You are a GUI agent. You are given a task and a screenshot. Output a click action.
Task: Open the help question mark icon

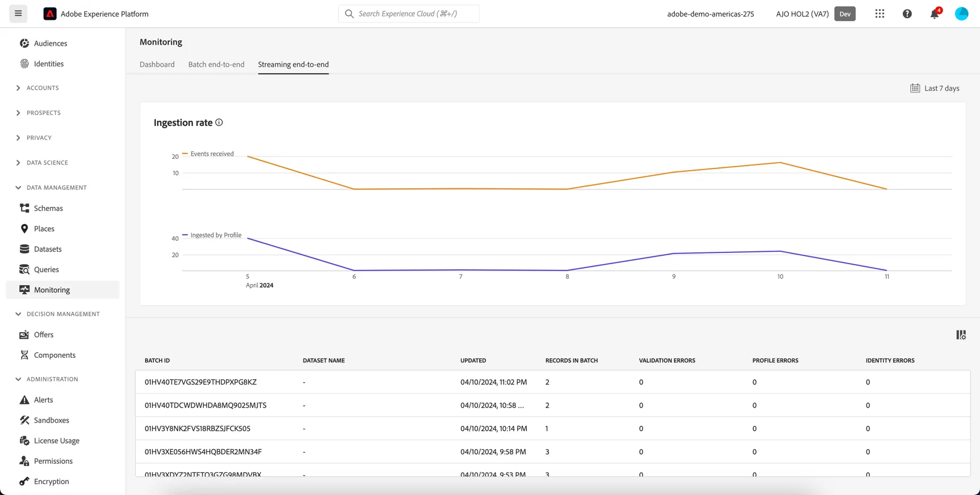pyautogui.click(x=907, y=14)
